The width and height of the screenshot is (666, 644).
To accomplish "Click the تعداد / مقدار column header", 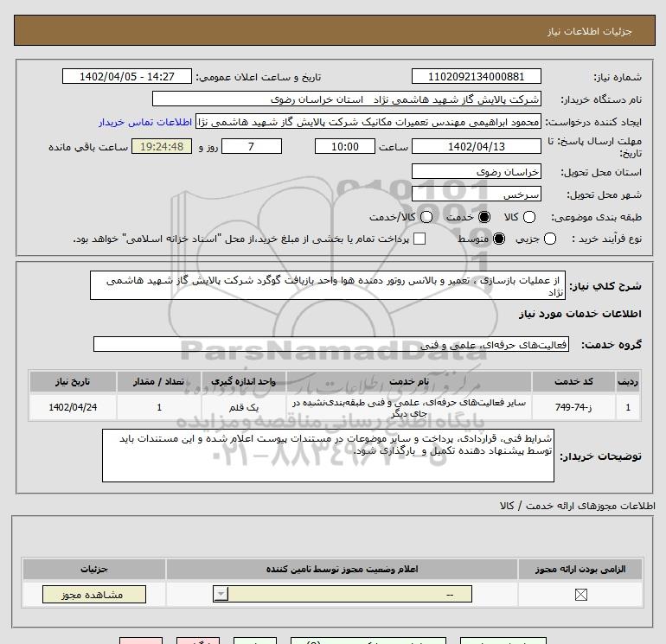I will click(159, 381).
